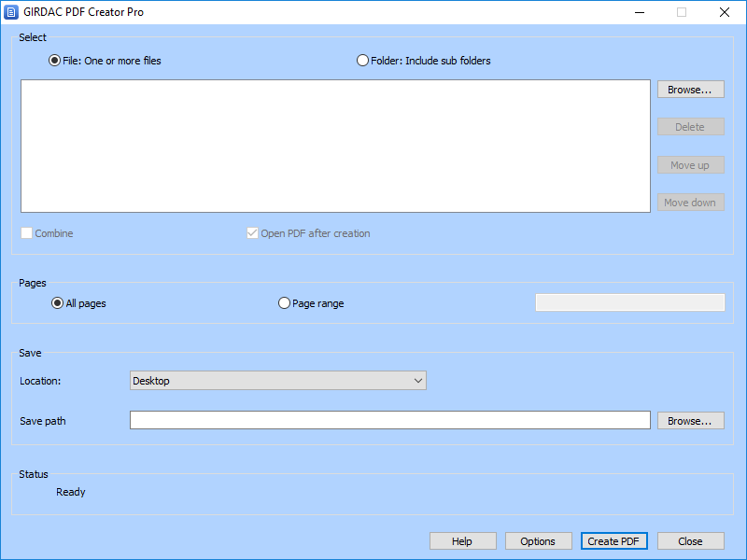
Task: Click the Save path label
Action: 43,421
